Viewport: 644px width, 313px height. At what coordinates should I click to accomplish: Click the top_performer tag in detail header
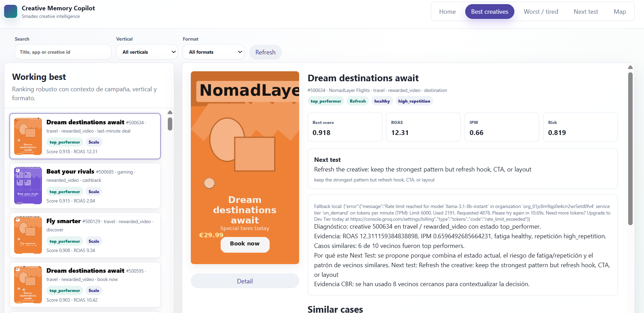[326, 101]
